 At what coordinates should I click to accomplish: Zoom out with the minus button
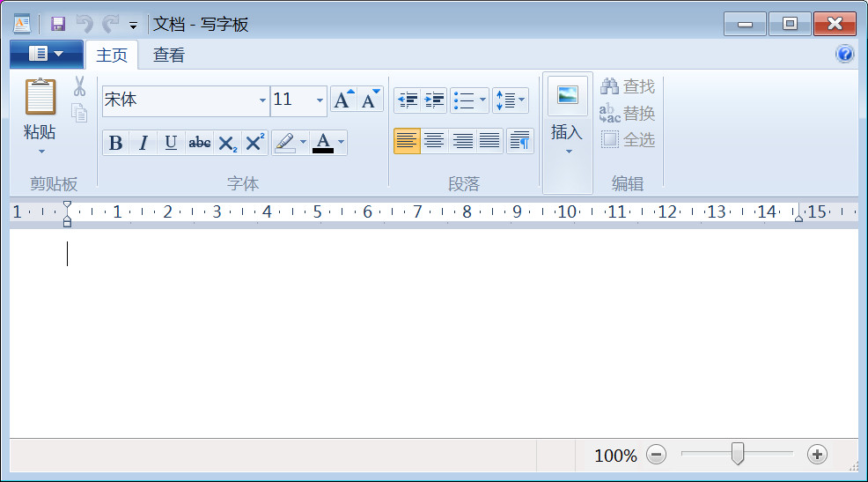pyautogui.click(x=656, y=455)
